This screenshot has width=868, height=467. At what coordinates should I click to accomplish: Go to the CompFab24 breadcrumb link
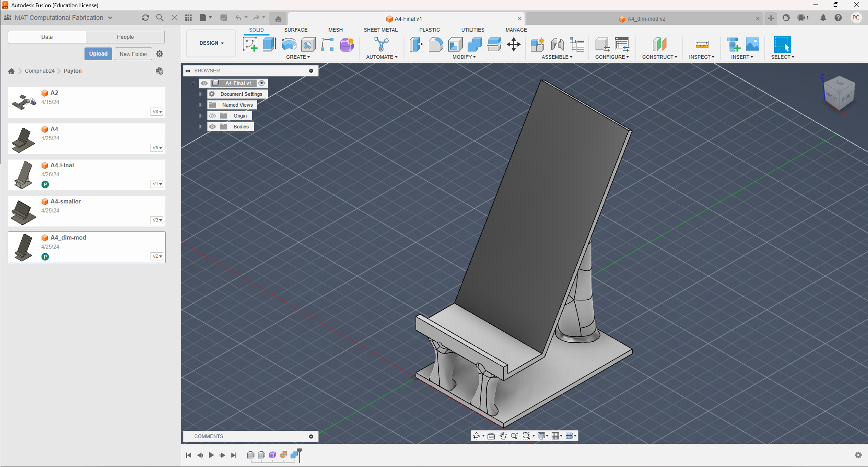coord(40,71)
